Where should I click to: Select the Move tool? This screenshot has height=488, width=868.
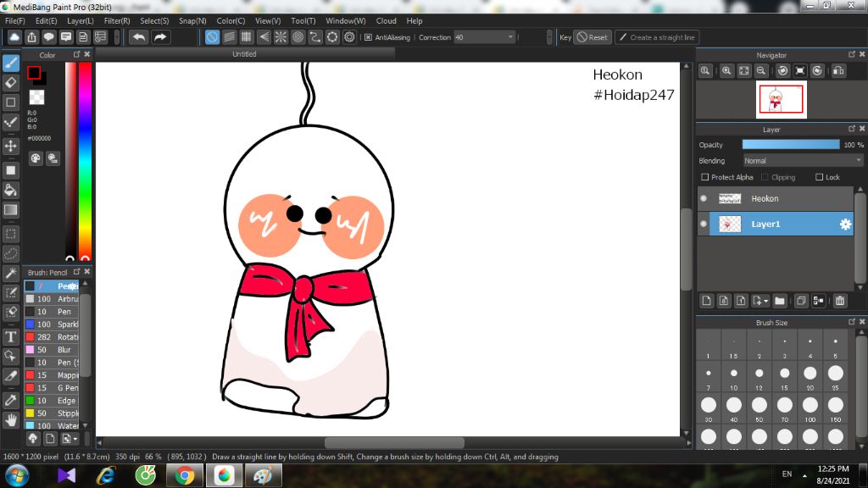(x=10, y=146)
